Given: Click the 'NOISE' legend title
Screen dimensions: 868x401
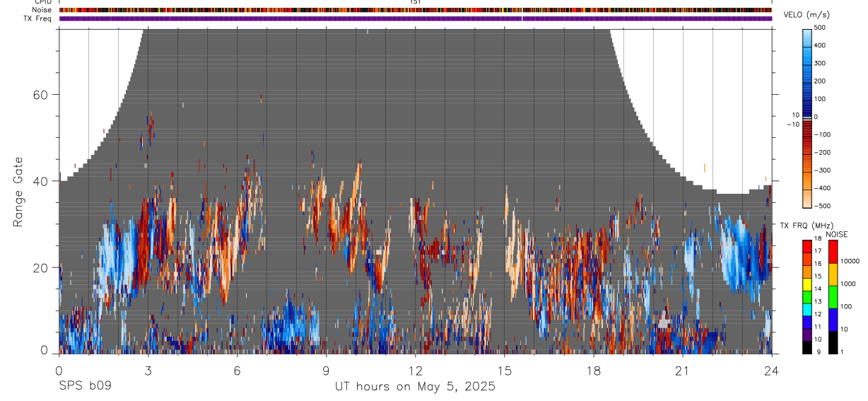Looking at the screenshot, I should [x=837, y=234].
